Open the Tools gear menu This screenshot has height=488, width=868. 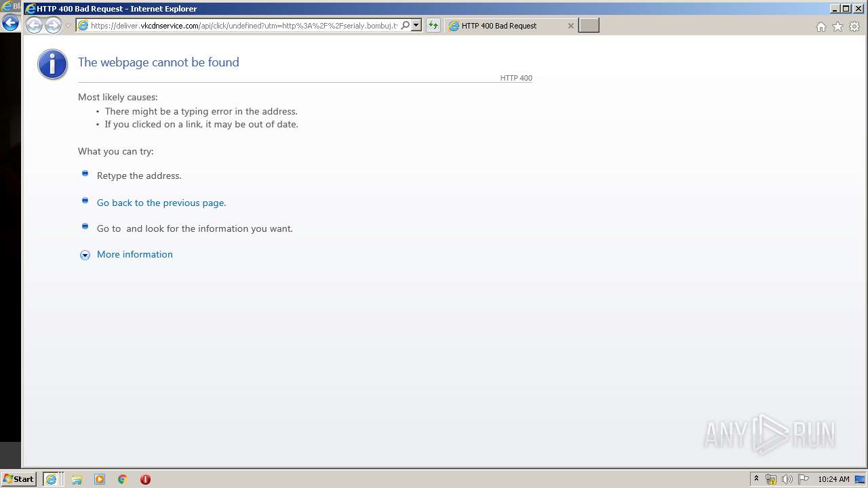(854, 26)
